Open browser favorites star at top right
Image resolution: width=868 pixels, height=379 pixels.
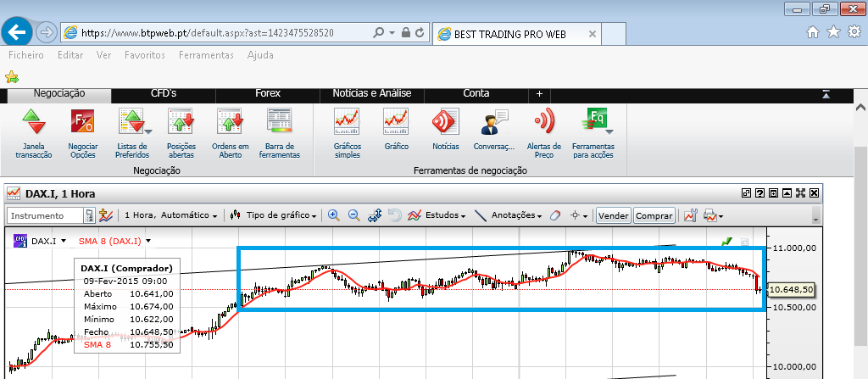click(833, 33)
